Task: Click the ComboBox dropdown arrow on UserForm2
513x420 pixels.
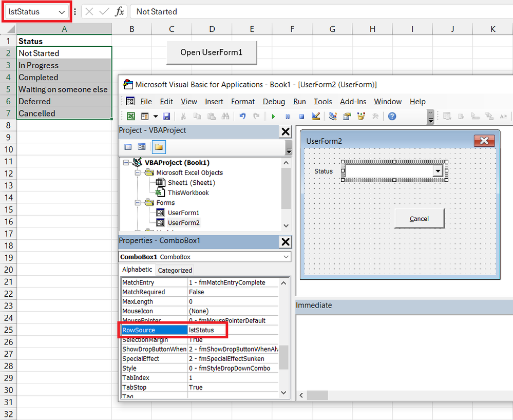Action: 438,171
